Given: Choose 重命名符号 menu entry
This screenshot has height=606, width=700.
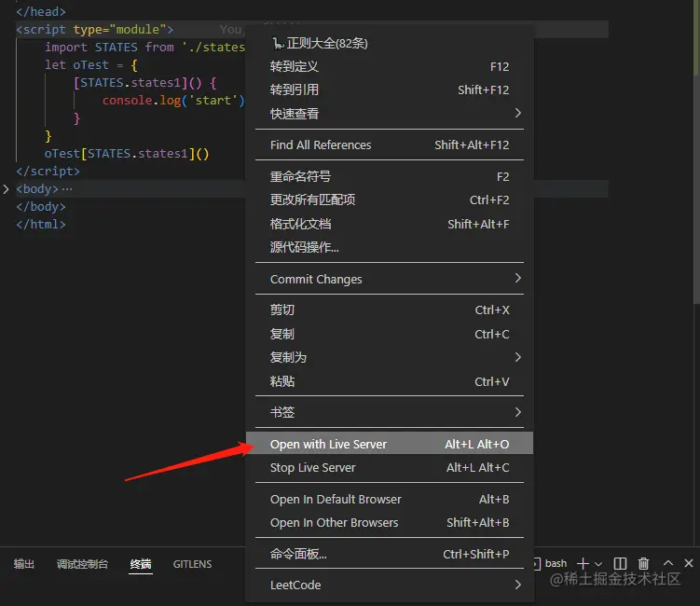Looking at the screenshot, I should [390, 177].
